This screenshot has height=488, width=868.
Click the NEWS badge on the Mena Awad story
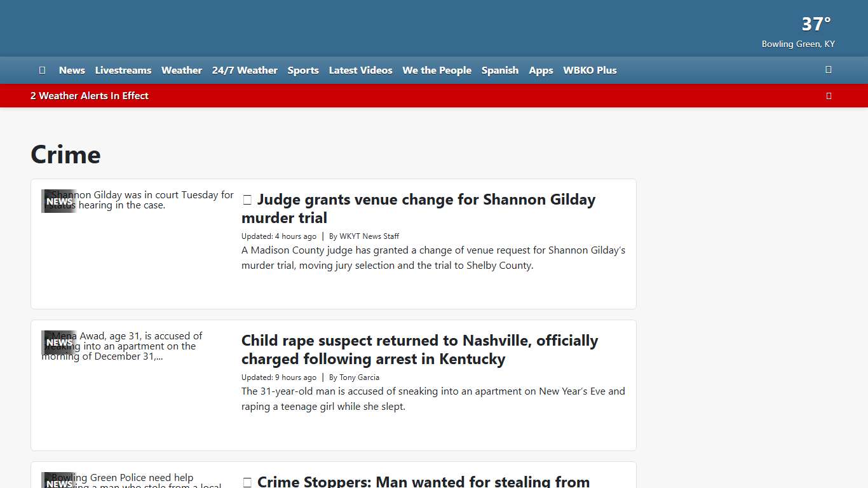point(59,342)
